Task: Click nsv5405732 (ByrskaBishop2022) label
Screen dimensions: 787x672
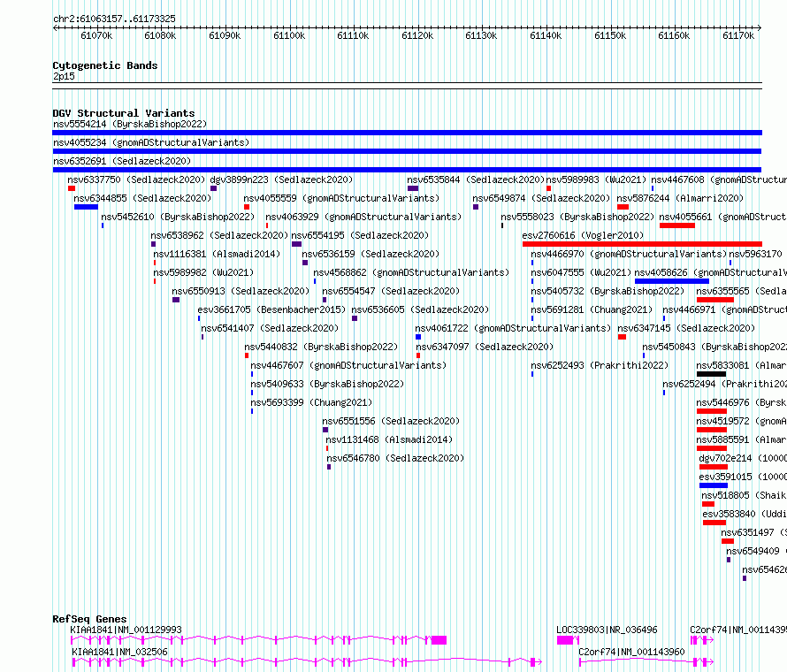Action: click(x=607, y=291)
